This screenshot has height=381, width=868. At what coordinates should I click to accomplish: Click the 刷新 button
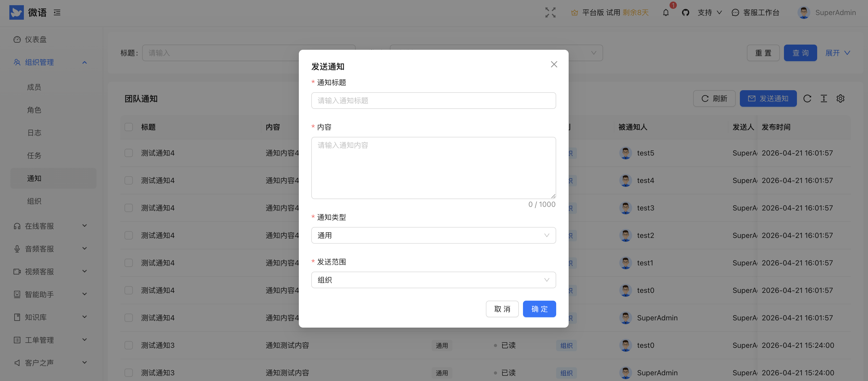click(x=714, y=98)
